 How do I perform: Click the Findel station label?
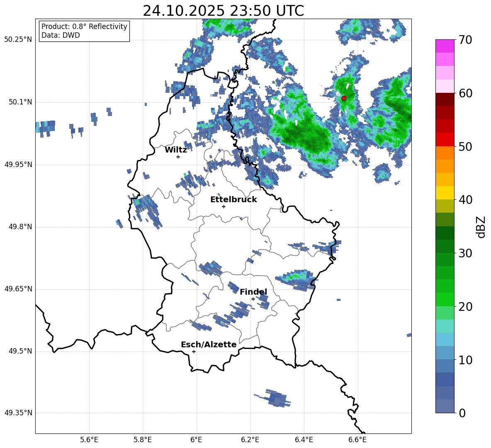(x=253, y=292)
